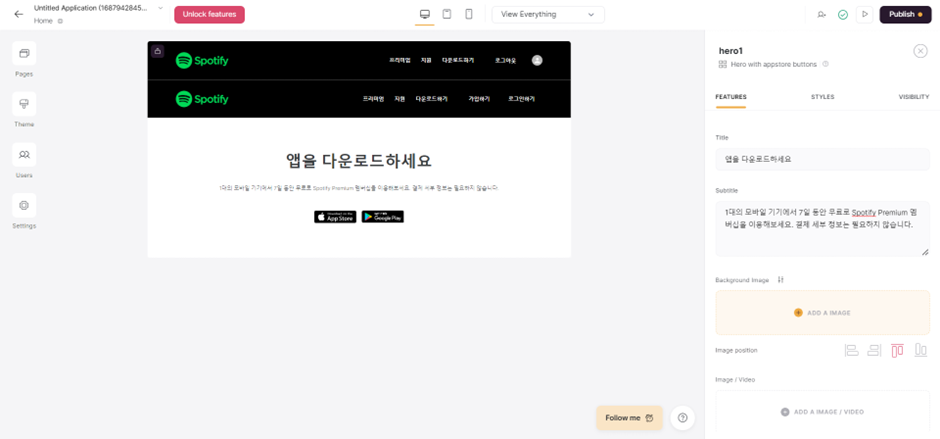Viewport: 940px width, 439px height.
Task: Open the help question mark button
Action: click(x=682, y=418)
